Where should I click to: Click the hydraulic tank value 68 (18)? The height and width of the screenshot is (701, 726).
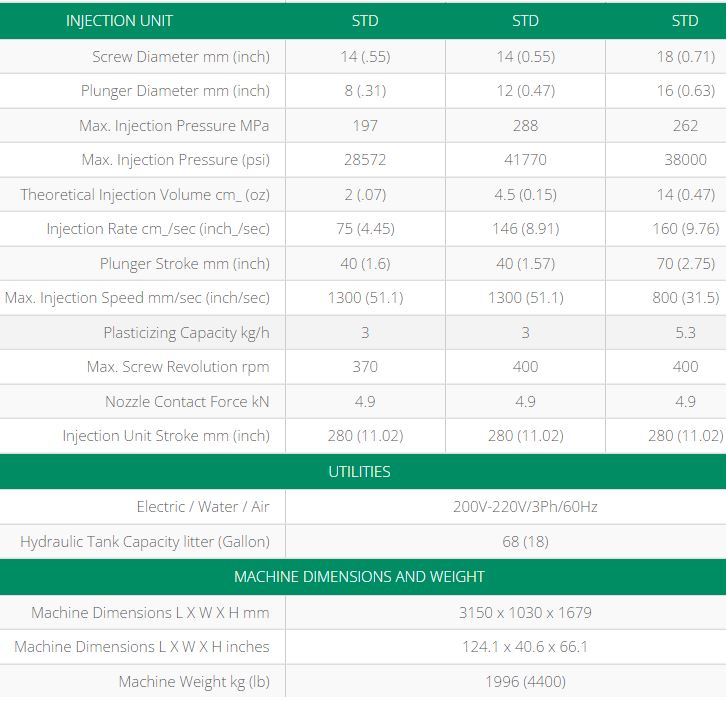pyautogui.click(x=525, y=542)
